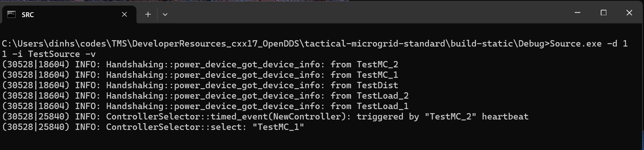Viewport: 644px width, 150px height.
Task: Click the terminal icon on the SRC tab
Action: tap(12, 15)
